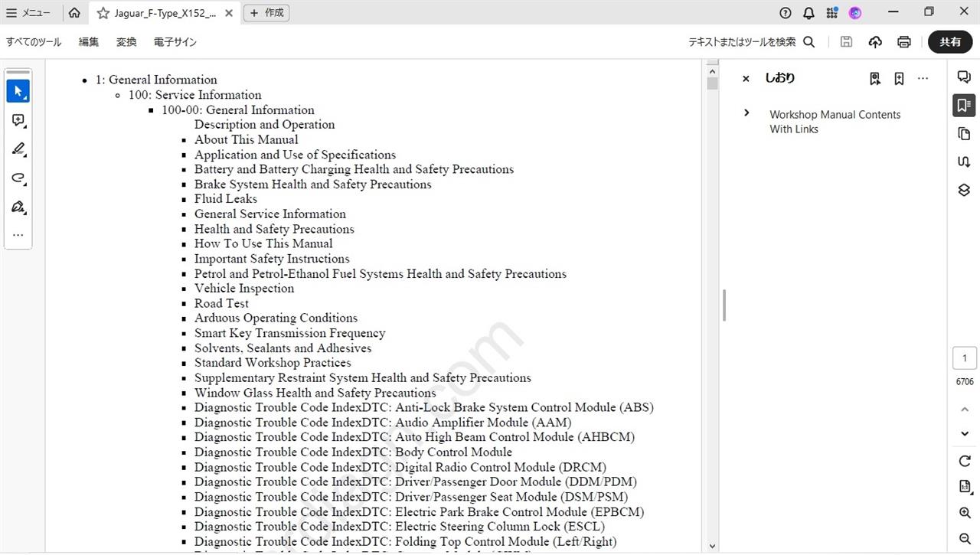The width and height of the screenshot is (980, 555).
Task: Click the current page number box
Action: [x=964, y=358]
